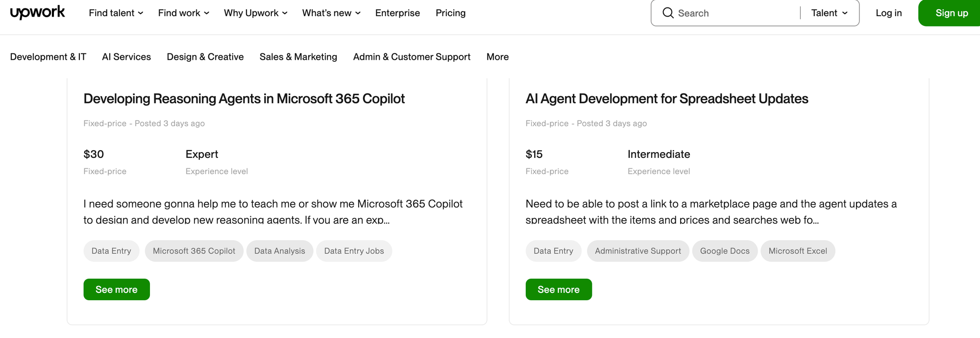Viewport: 980px width, 338px height.
Task: Click the Google Docs skill tag
Action: pos(724,251)
